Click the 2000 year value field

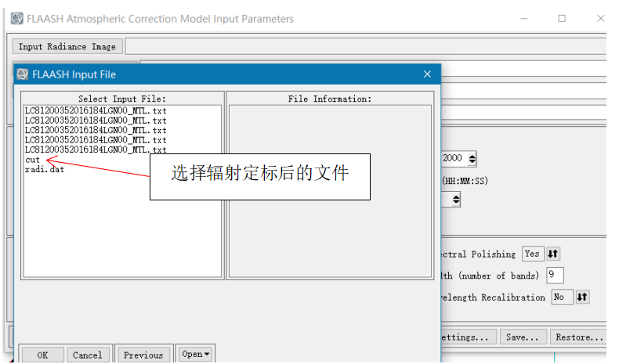[x=454, y=158]
